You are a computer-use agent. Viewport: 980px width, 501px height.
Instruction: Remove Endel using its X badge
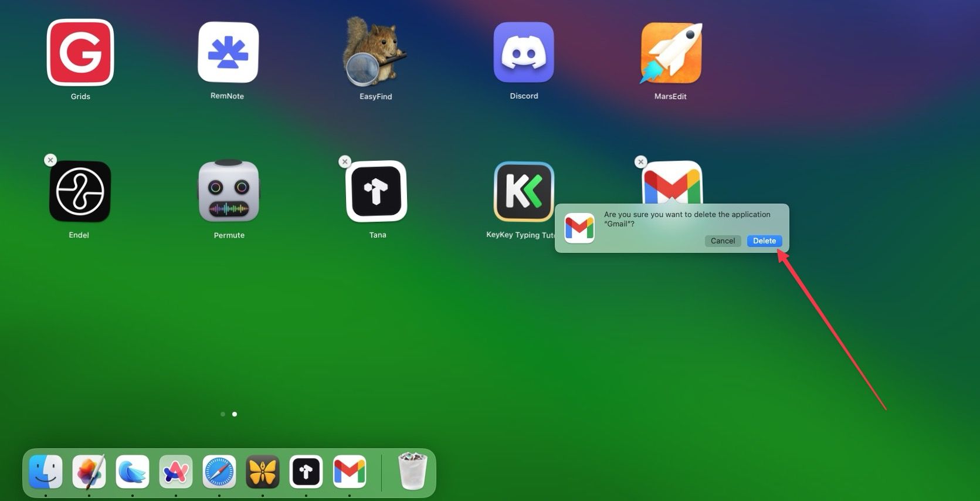(50, 160)
